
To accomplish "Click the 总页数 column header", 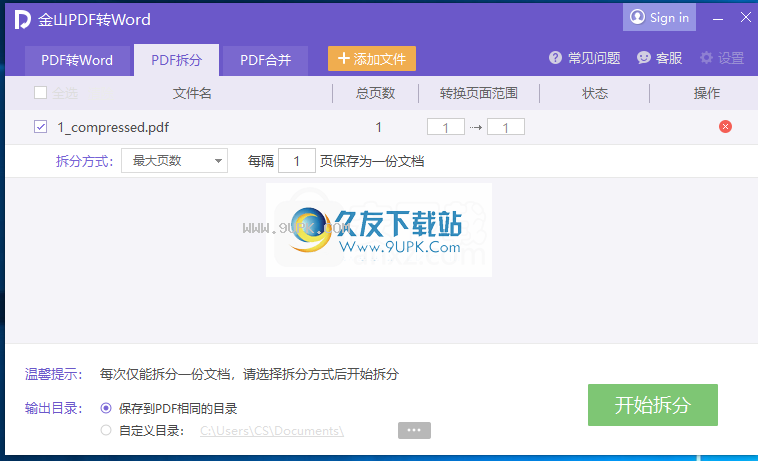I will tap(376, 93).
